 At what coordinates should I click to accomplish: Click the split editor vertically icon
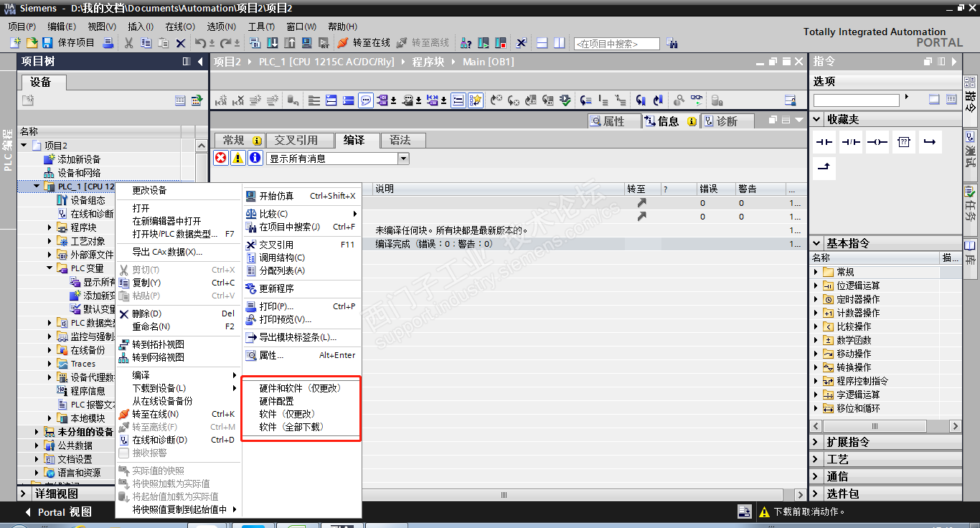click(x=560, y=43)
